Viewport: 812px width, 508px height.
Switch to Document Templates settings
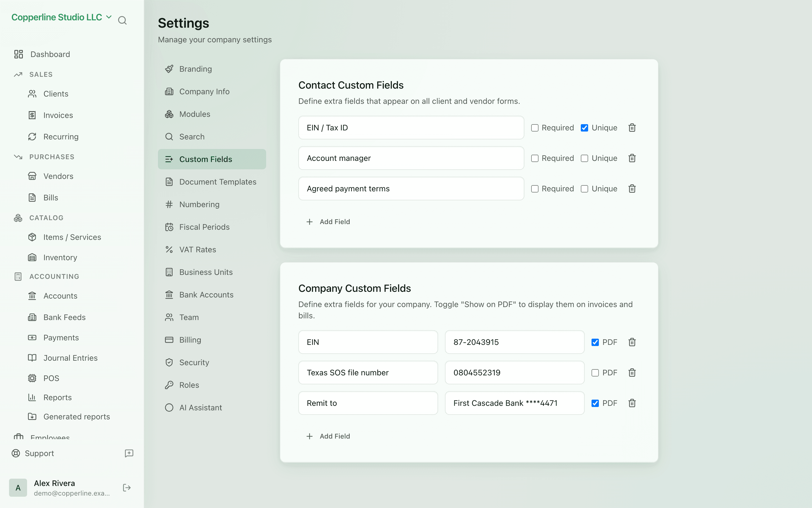point(212,182)
